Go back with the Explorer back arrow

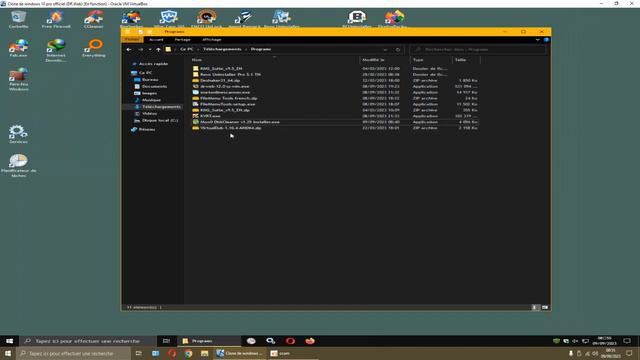(x=129, y=49)
